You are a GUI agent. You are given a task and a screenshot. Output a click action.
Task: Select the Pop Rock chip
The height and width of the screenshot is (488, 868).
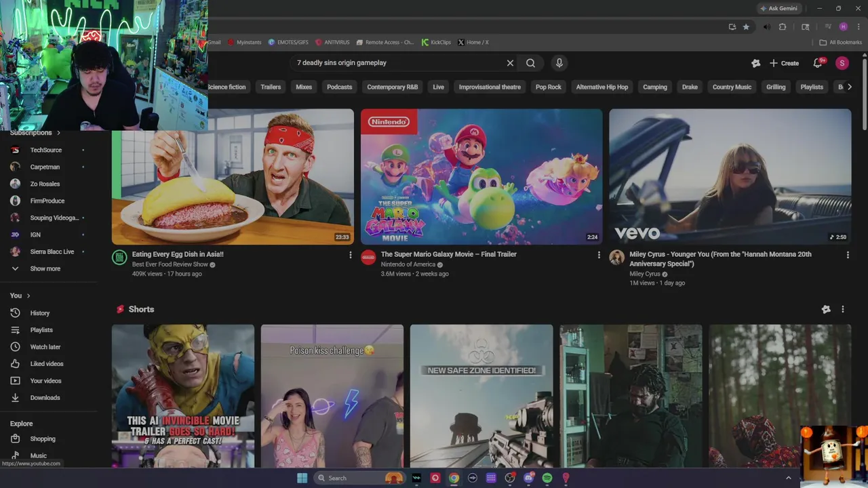[x=549, y=87]
